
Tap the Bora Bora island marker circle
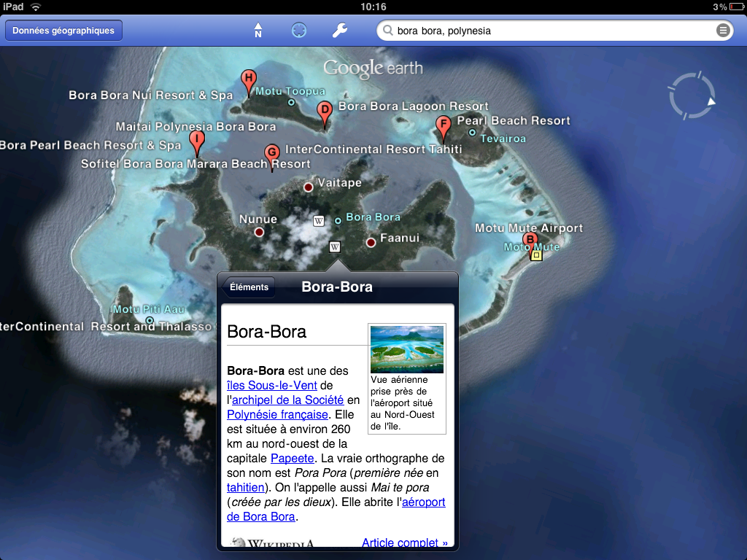point(338,221)
